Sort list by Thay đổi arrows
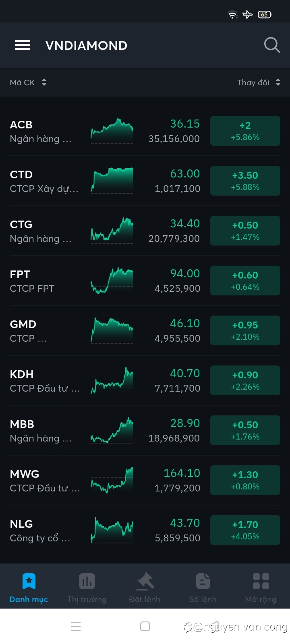This screenshot has height=644, width=290. [x=278, y=82]
